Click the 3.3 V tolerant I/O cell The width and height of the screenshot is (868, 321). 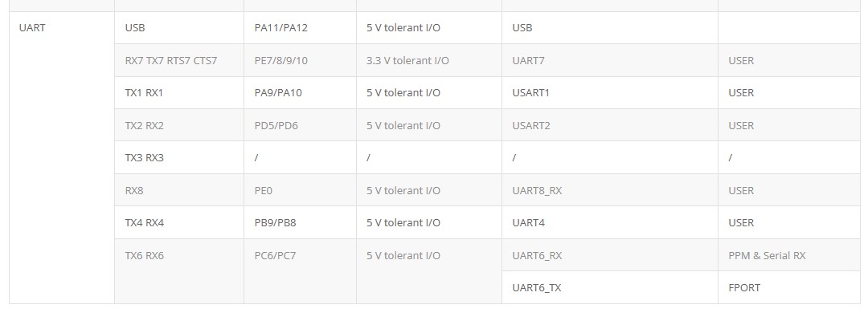point(429,60)
